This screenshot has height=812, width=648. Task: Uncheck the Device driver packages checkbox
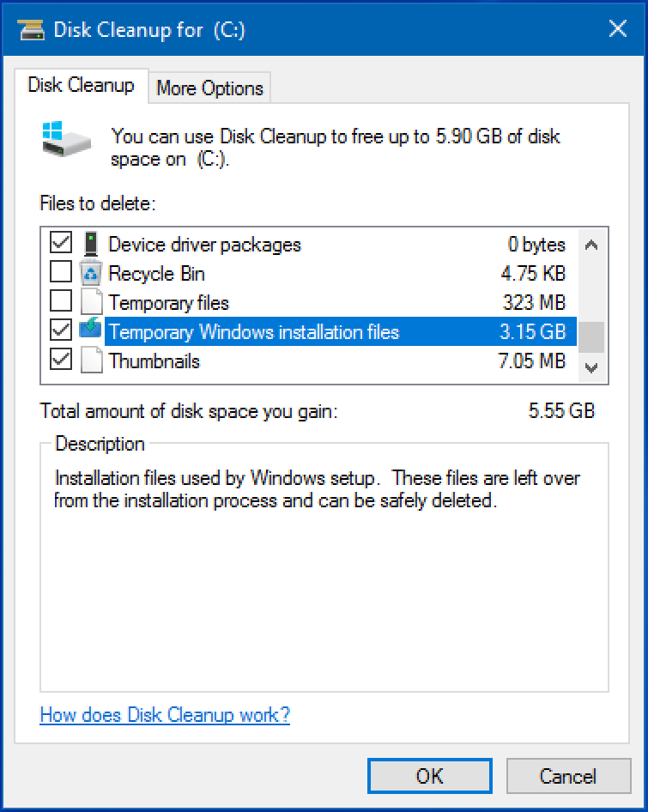coord(61,242)
